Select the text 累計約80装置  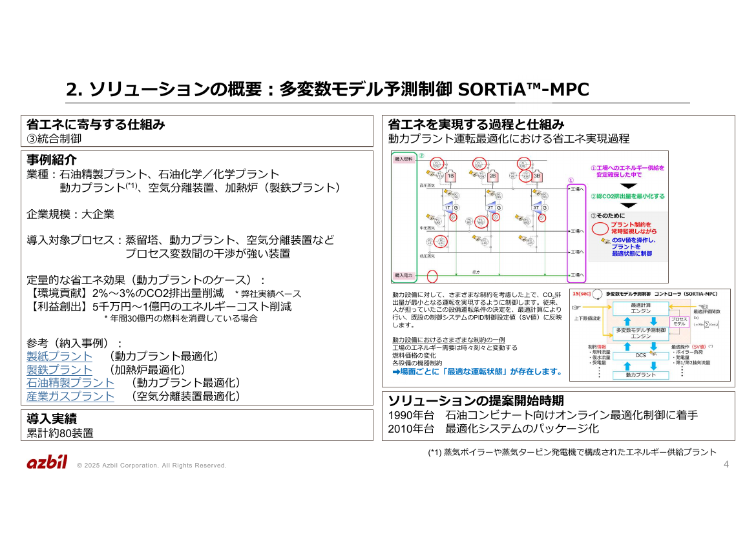coord(60,433)
